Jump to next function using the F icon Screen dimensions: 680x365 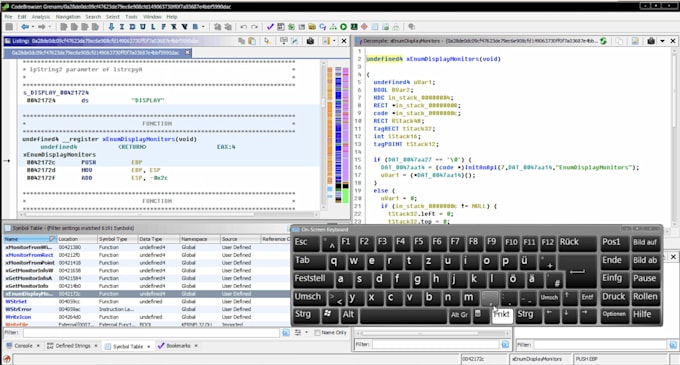163,27
